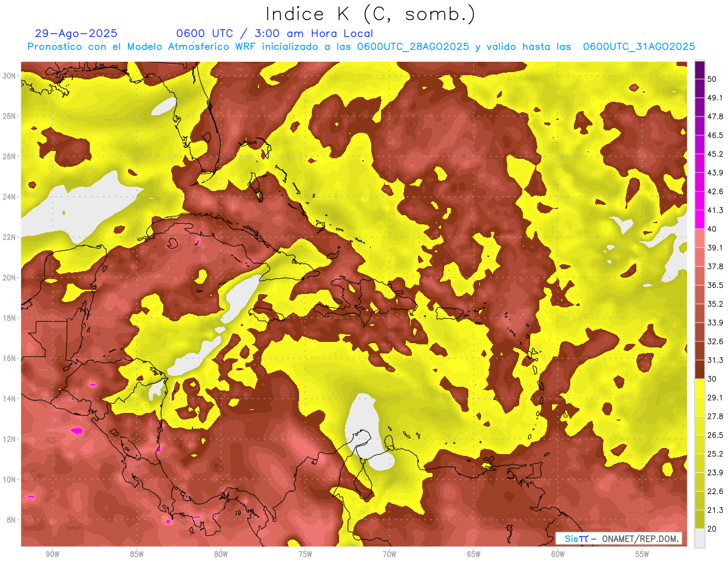
Task: Click the colorbar value 25.2
Action: pyautogui.click(x=715, y=453)
